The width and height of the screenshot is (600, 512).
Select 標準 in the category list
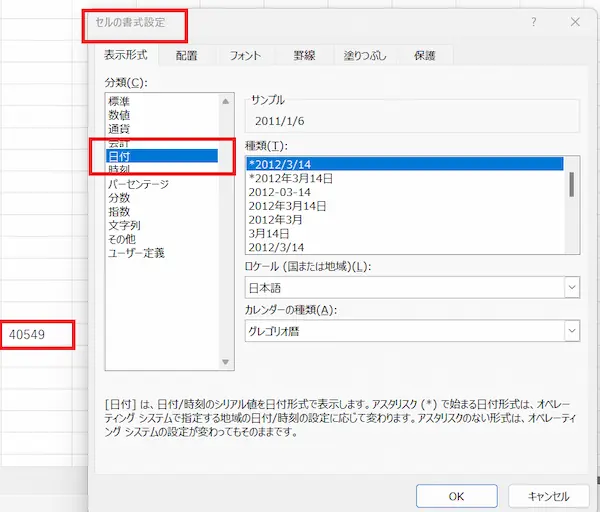(x=119, y=102)
